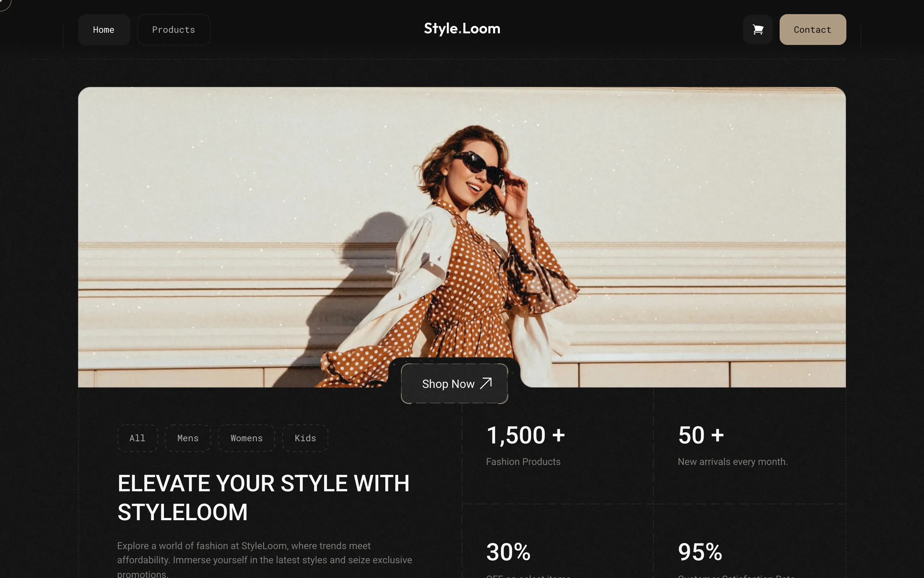Select the Kids category filter
The width and height of the screenshot is (924, 578).
[305, 438]
